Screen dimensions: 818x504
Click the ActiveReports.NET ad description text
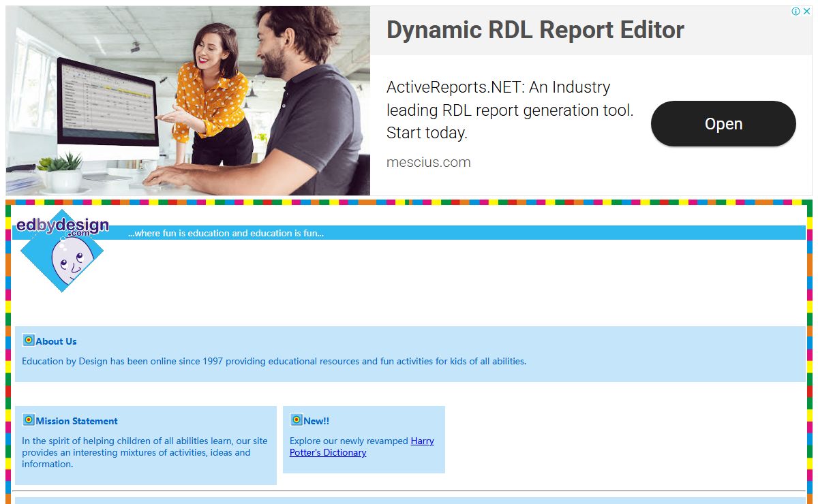(x=510, y=110)
